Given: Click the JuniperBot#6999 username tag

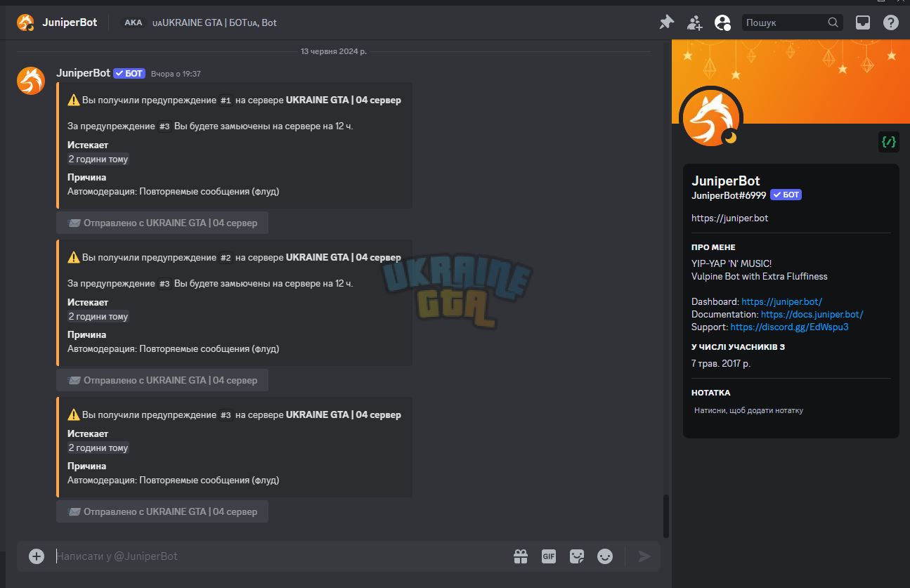Looking at the screenshot, I should coord(729,195).
